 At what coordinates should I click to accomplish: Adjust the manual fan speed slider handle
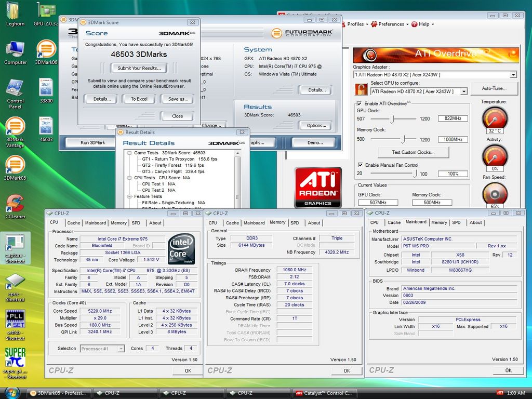(415, 174)
